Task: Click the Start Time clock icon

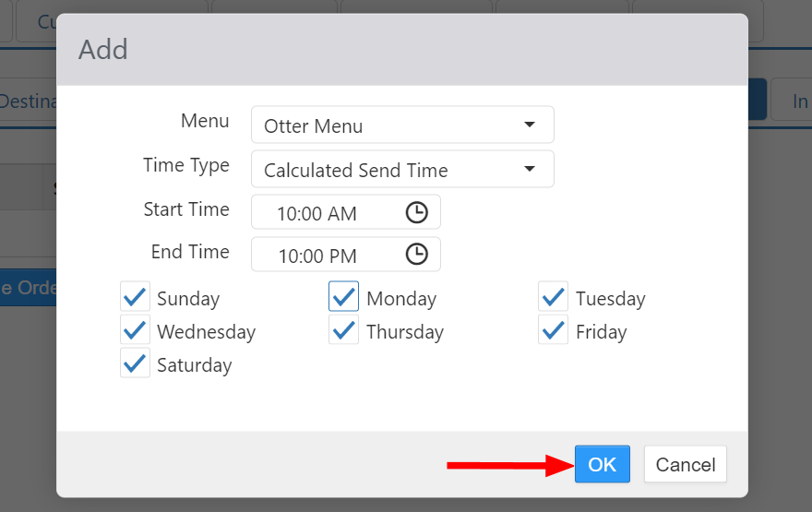Action: pyautogui.click(x=417, y=212)
